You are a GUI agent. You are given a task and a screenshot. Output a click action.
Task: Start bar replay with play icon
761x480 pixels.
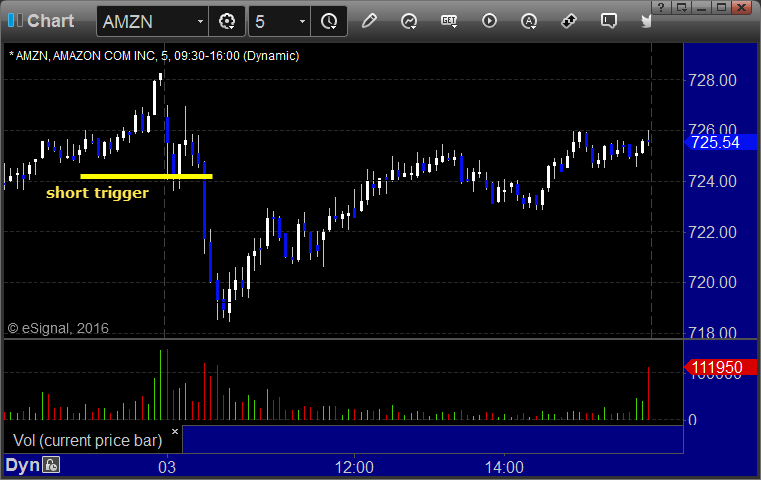489,21
